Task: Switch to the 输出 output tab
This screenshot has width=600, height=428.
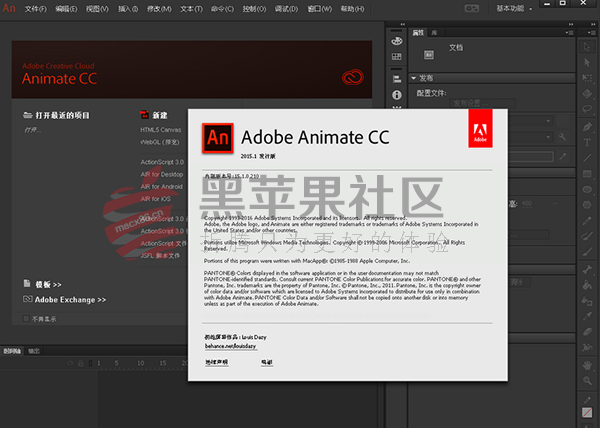Action: point(34,351)
